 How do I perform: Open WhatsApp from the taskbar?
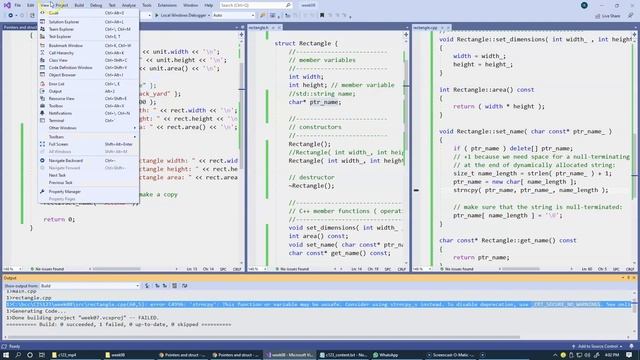point(386,355)
